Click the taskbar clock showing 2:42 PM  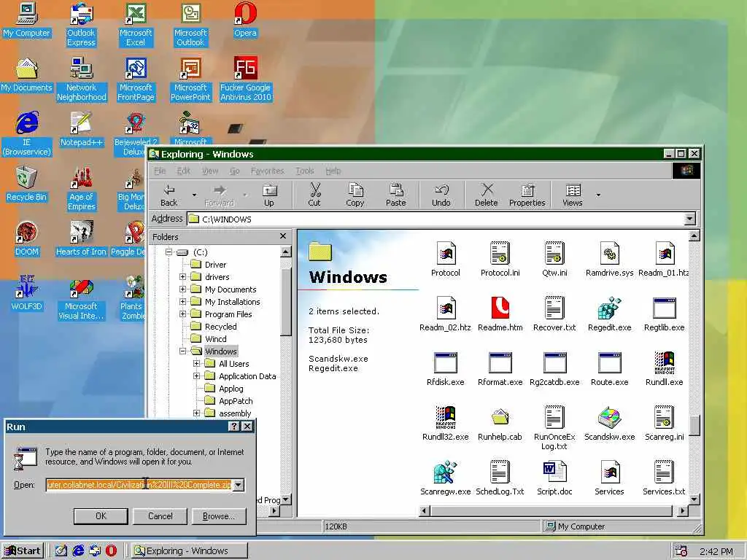(716, 551)
